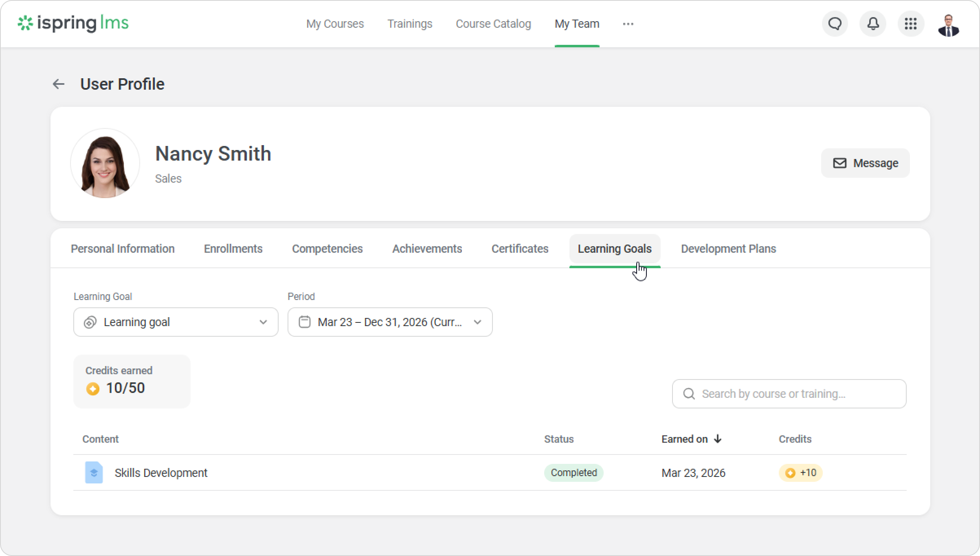Open the Period date range dropdown
The width and height of the screenshot is (980, 556).
pos(390,322)
